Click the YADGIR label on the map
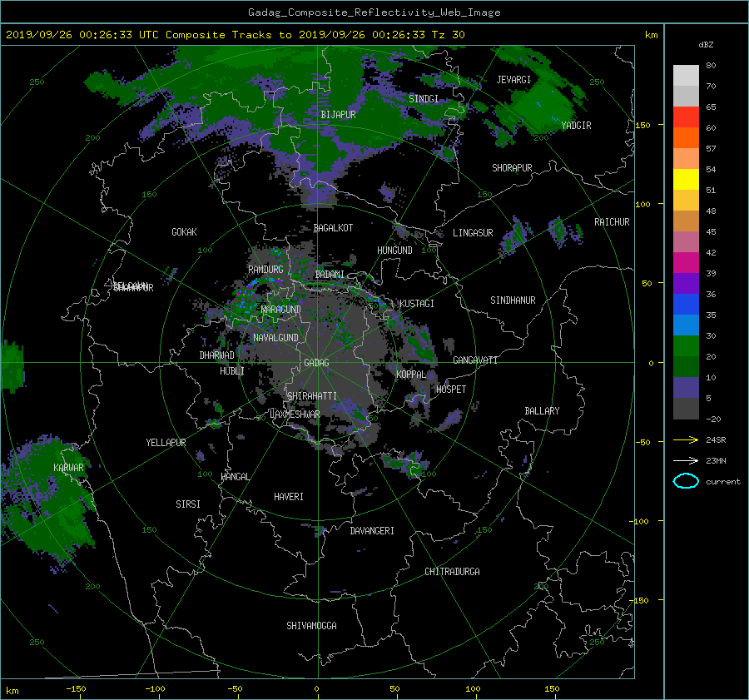Viewport: 749px width, 700px height. [x=576, y=126]
